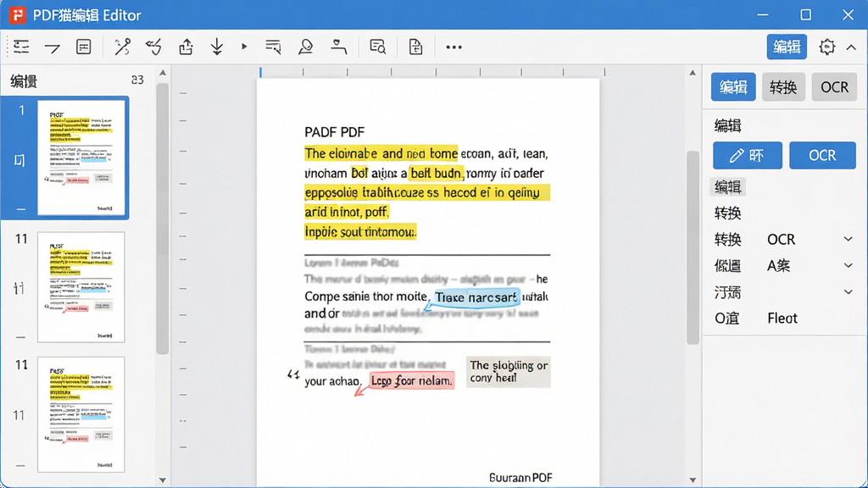The width and height of the screenshot is (868, 488).
Task: Click the thumbnail panel scroll-down arrow
Action: tap(162, 480)
